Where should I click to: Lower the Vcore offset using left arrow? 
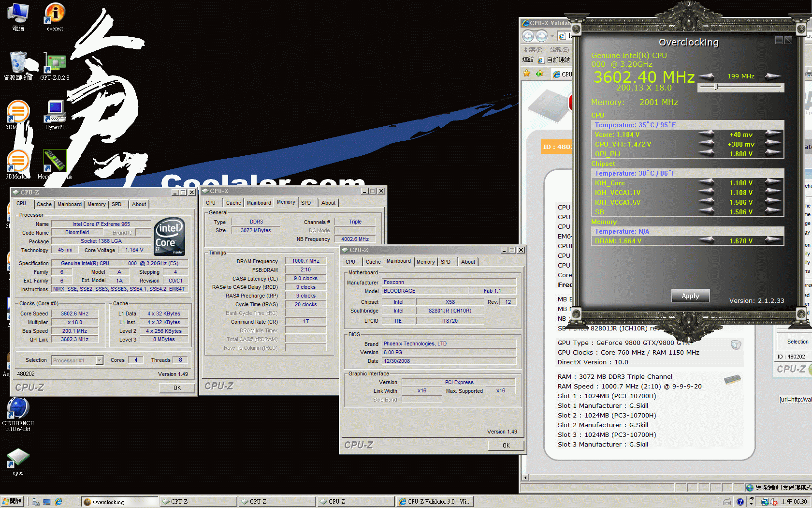(x=707, y=134)
